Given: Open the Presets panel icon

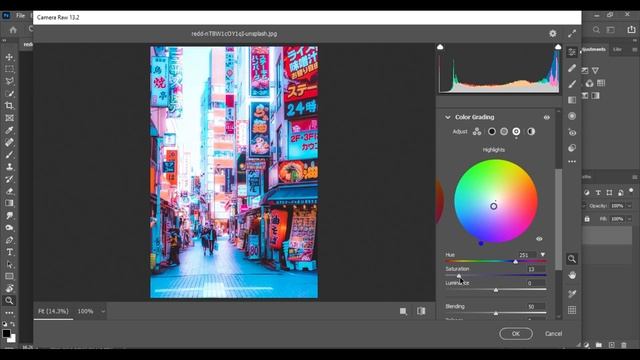Looking at the screenshot, I should click(572, 148).
